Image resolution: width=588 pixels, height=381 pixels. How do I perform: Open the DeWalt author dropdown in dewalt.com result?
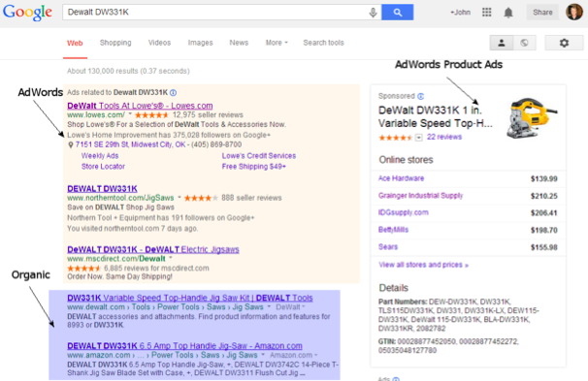pos(291,307)
